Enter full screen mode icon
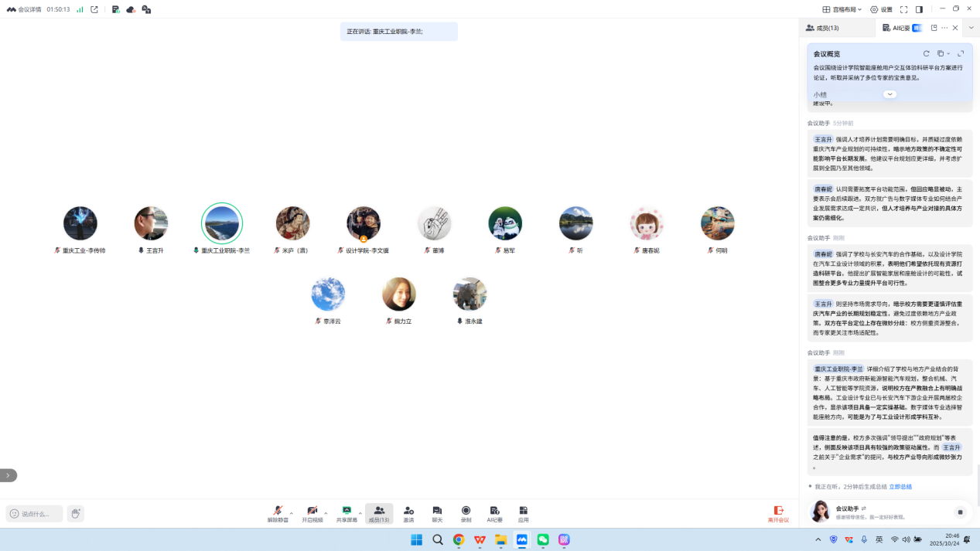Viewport: 980px width, 551px height. (903, 9)
